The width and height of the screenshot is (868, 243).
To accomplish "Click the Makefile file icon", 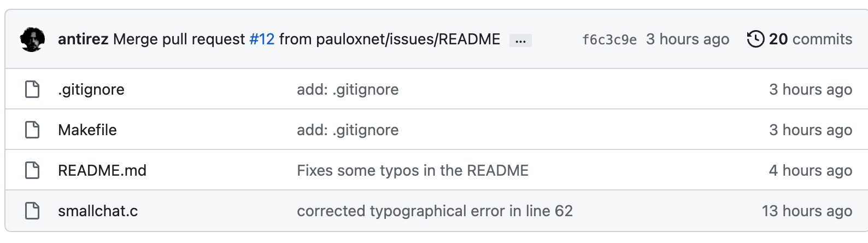I will tap(33, 130).
